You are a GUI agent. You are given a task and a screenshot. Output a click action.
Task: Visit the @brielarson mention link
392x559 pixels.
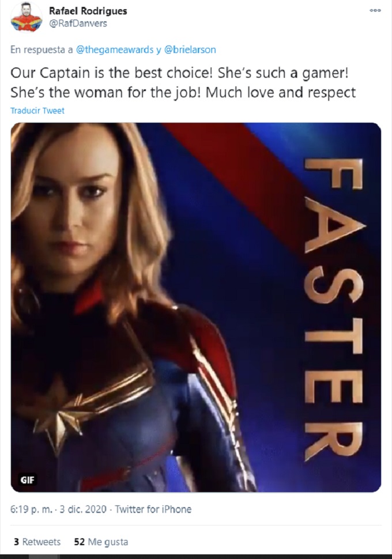click(x=190, y=50)
